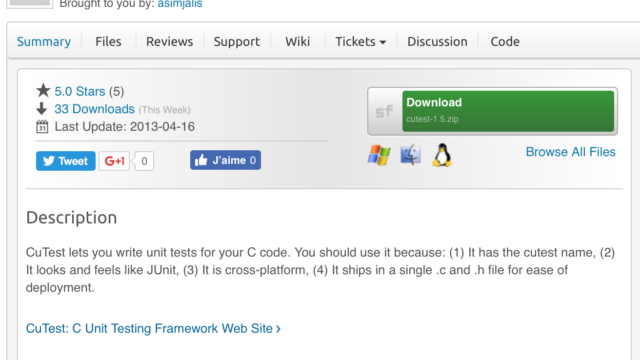Screen dimensions: 640x360
Task: Switch to the Code tab
Action: (505, 42)
